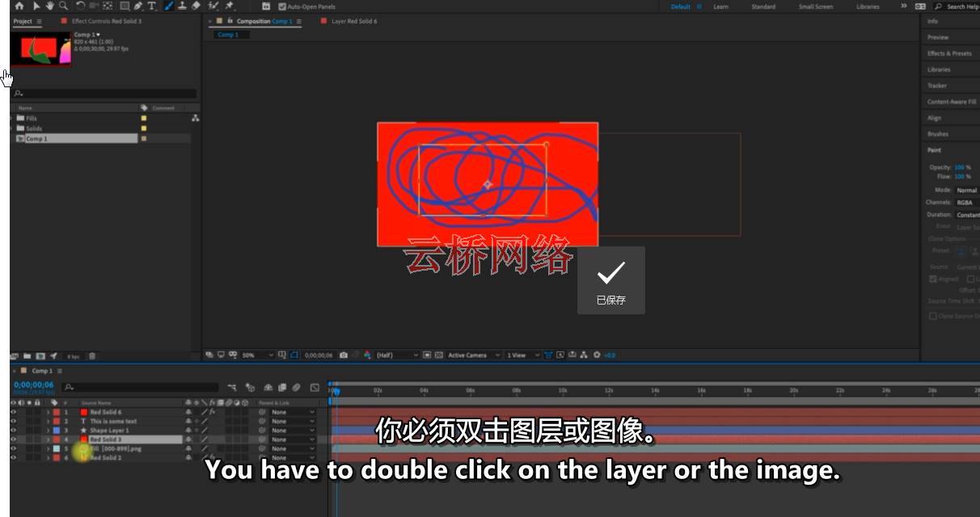
Task: Select the Eraser tool
Action: pos(196,6)
